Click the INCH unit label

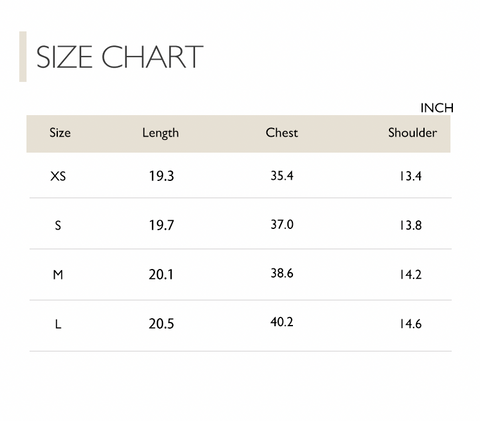437,108
